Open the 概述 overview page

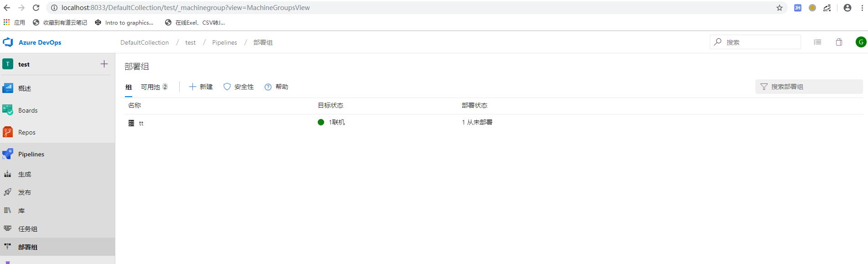tap(25, 88)
